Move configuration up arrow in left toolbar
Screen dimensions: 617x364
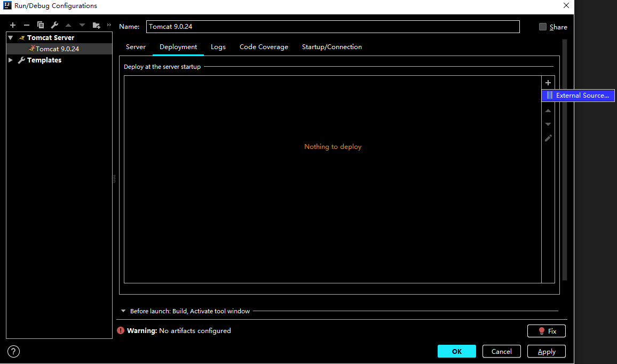click(68, 25)
